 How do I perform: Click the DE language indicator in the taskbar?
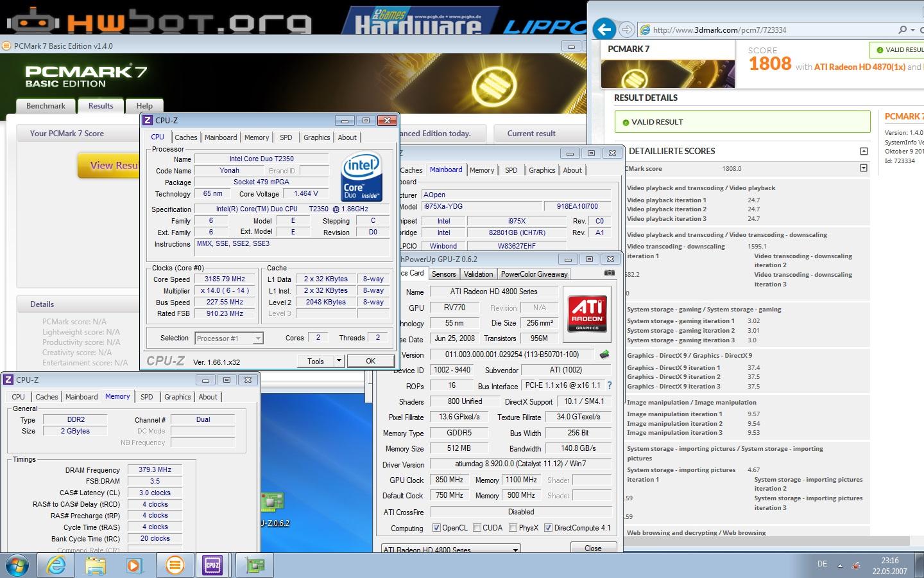click(x=822, y=564)
